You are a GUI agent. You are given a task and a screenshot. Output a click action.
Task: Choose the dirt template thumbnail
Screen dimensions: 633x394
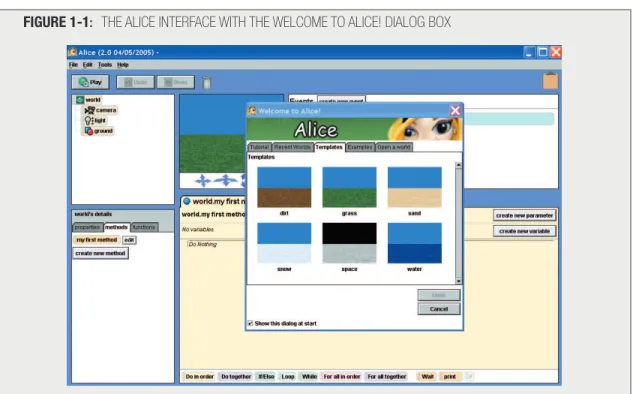[x=284, y=187]
